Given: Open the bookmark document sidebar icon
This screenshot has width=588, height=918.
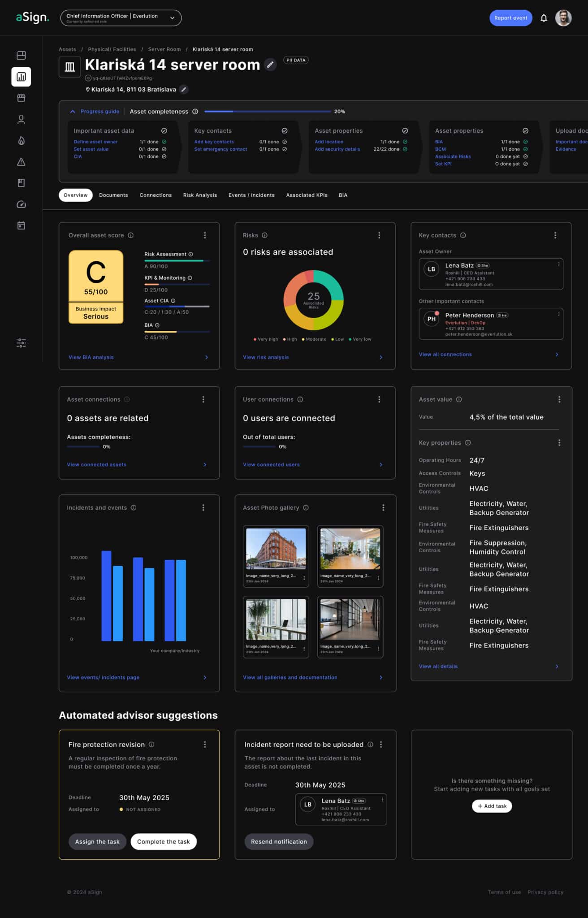Looking at the screenshot, I should click(21, 183).
